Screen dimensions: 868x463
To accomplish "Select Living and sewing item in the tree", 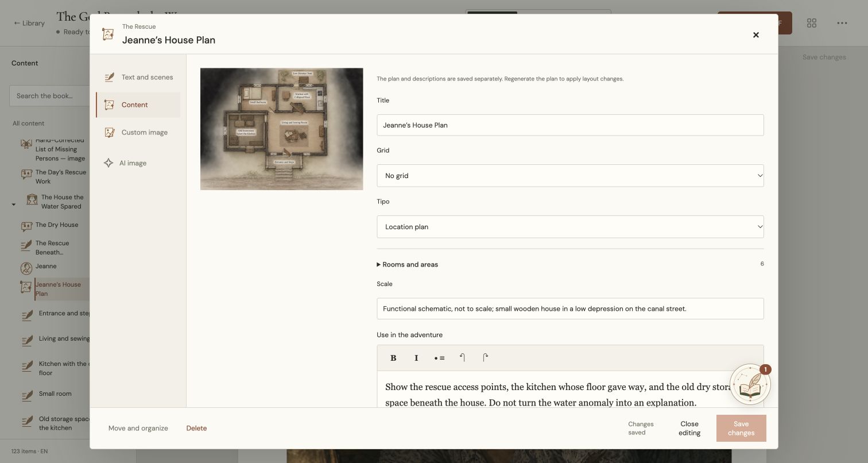I will 55,339.
